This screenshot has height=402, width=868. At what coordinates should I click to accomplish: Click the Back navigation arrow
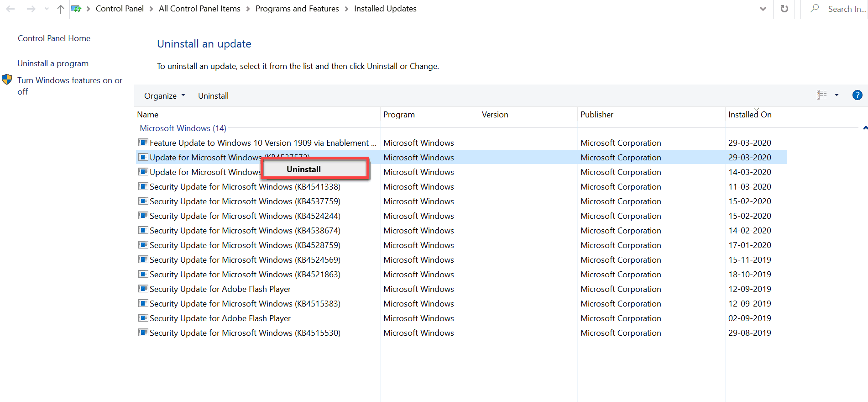coord(10,9)
